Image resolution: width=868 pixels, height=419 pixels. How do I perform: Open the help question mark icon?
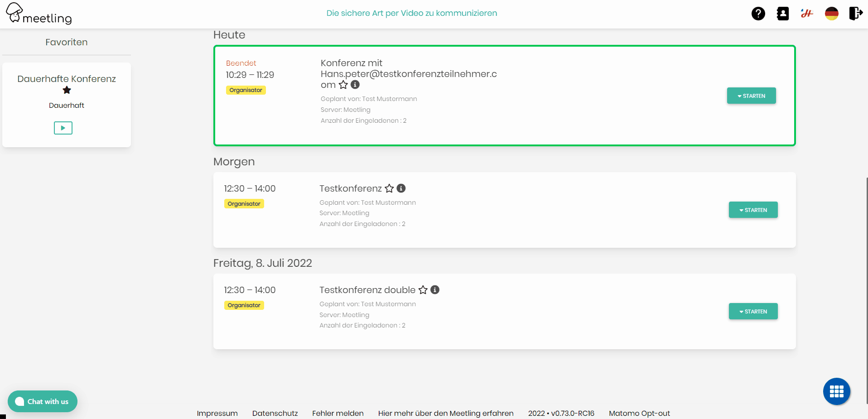point(758,14)
